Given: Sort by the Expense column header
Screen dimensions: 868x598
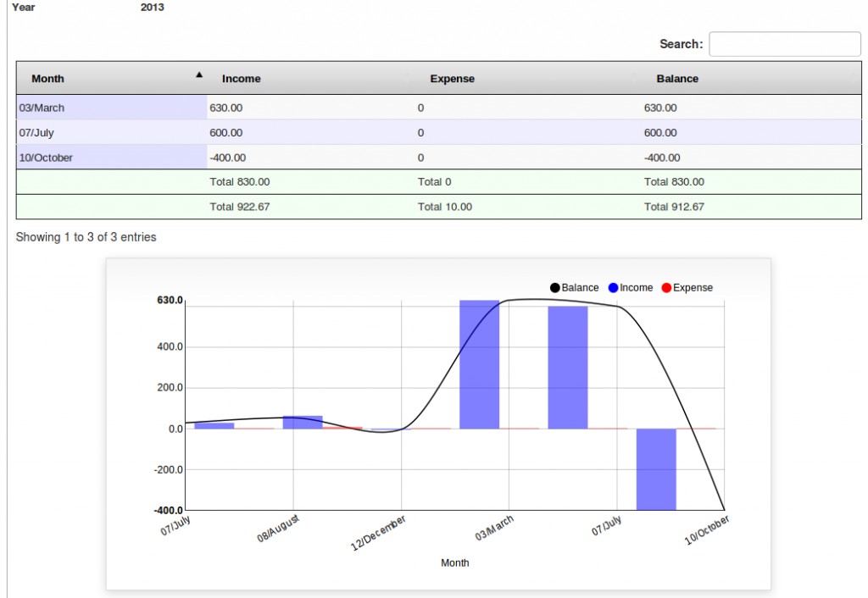Looking at the screenshot, I should coord(452,79).
